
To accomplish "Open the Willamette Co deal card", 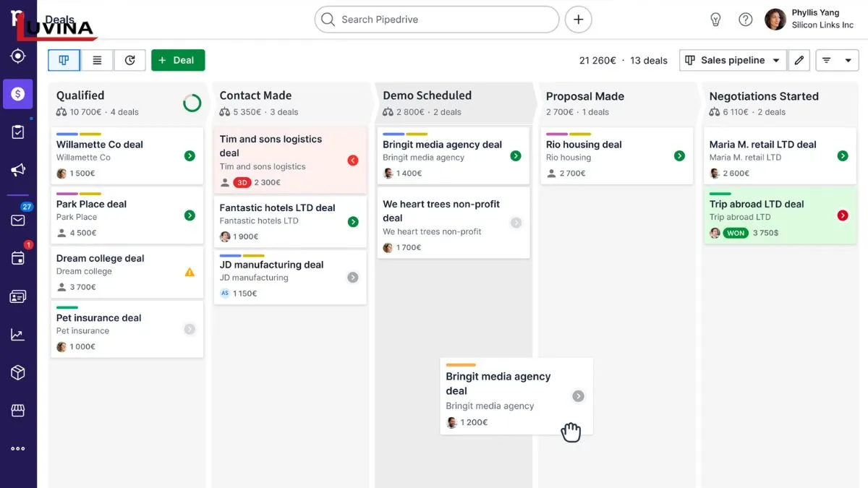I will (100, 145).
